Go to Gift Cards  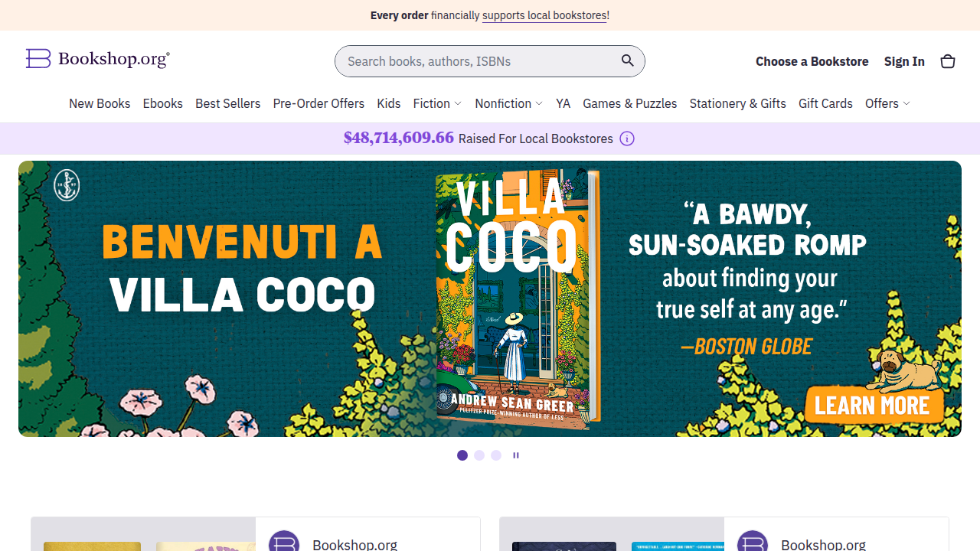825,103
